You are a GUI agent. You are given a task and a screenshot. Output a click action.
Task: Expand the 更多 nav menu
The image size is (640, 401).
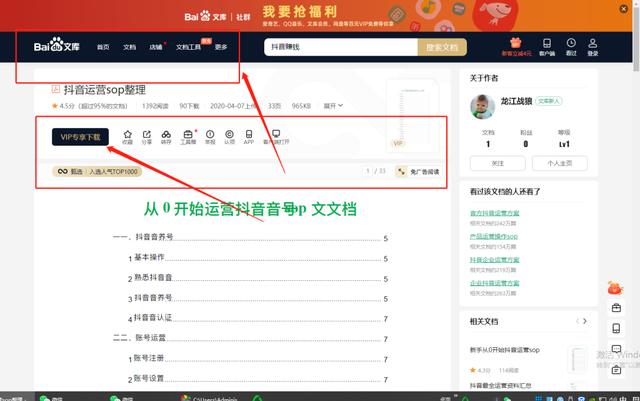click(221, 47)
